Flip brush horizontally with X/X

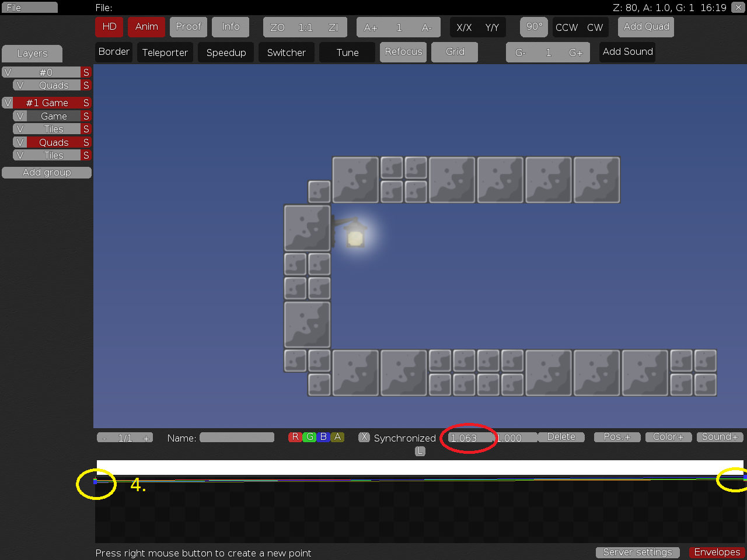[x=464, y=27]
